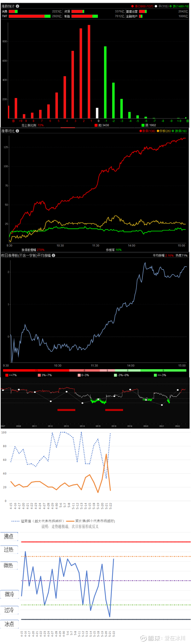Click the green 阴 1902 legend square
The image size is (191, 644).
click(143, 125)
